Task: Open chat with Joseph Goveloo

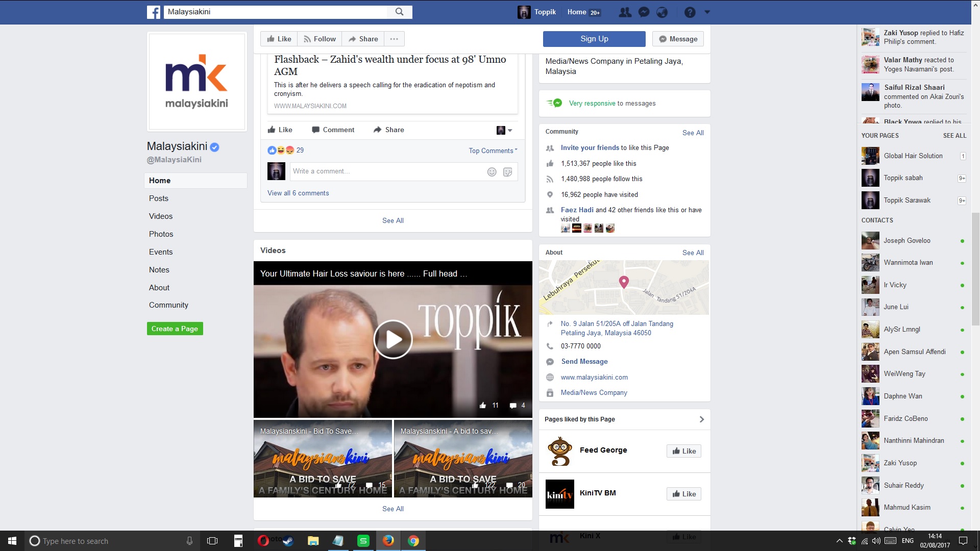Action: point(913,240)
